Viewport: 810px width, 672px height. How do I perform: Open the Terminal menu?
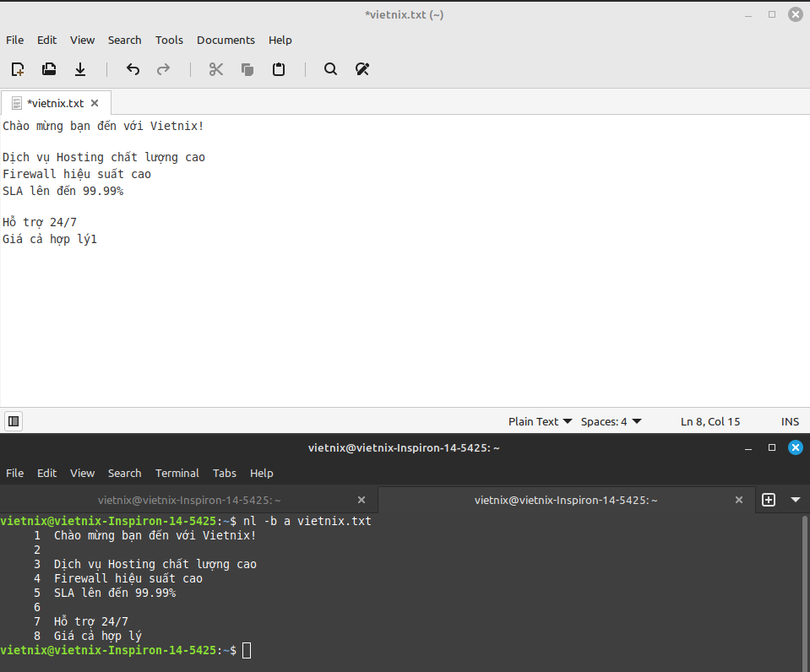[177, 473]
